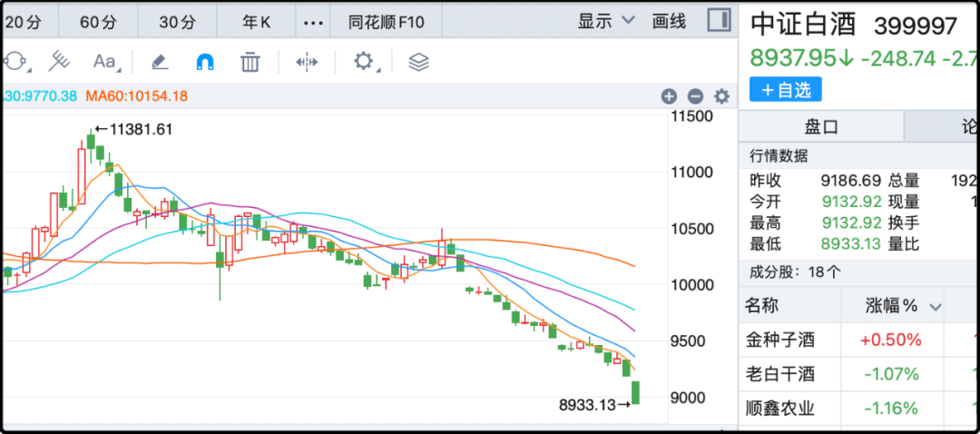Open 金种子酒 in constituent list
The height and width of the screenshot is (434, 980).
pyautogui.click(x=779, y=340)
